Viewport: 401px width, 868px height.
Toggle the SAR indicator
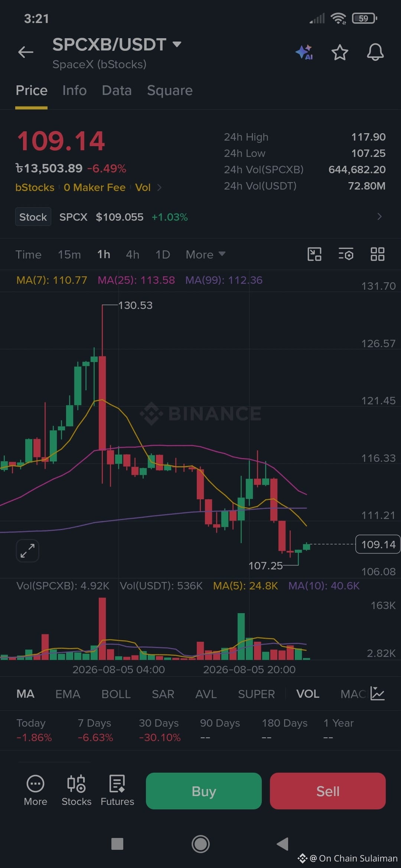tap(163, 694)
